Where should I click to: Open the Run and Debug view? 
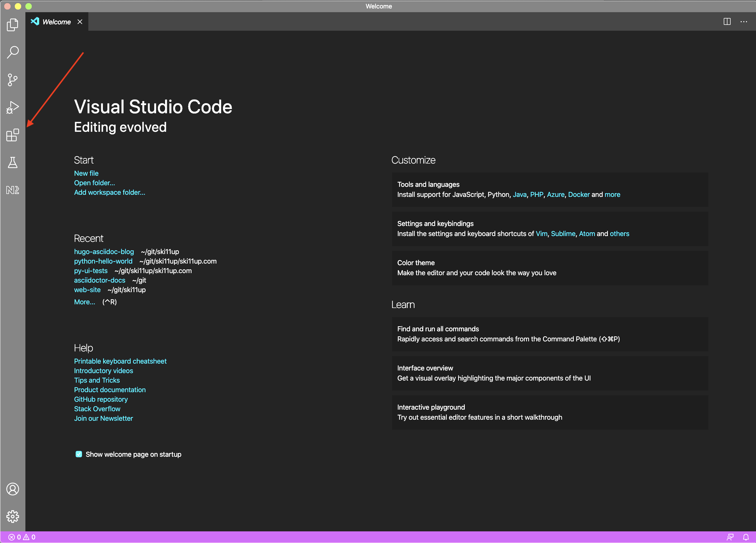[x=13, y=107]
